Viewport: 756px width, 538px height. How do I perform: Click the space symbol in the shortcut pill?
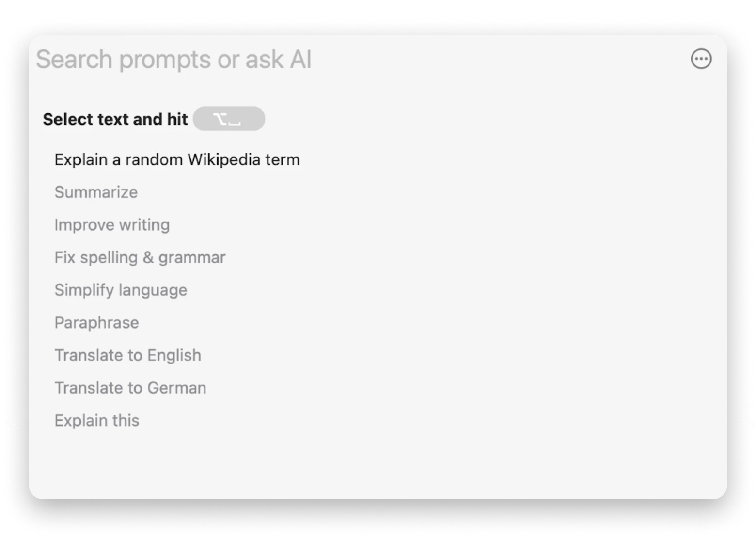click(235, 122)
